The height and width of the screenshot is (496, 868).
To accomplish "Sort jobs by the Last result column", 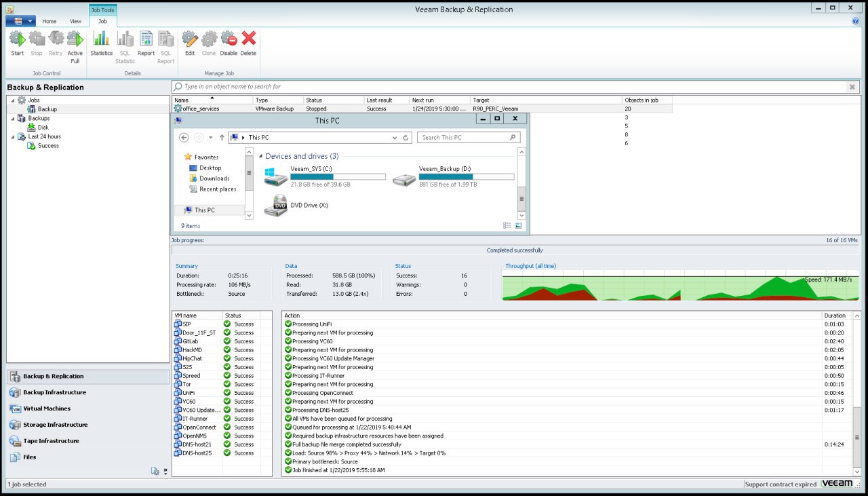I will coord(387,100).
